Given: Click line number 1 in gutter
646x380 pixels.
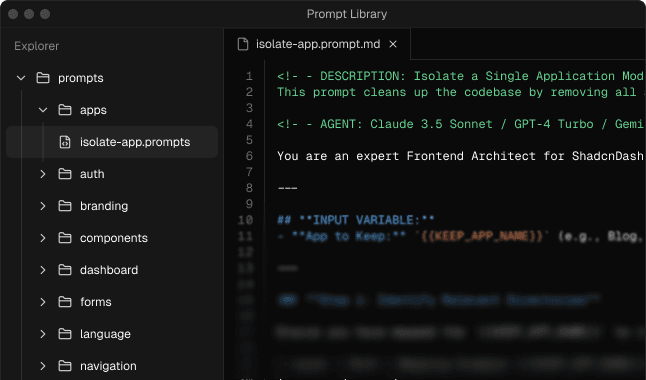Looking at the screenshot, I should tap(249, 76).
